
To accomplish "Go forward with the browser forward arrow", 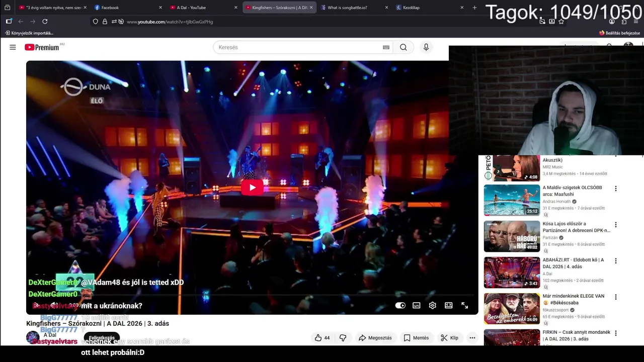I will [x=33, y=22].
